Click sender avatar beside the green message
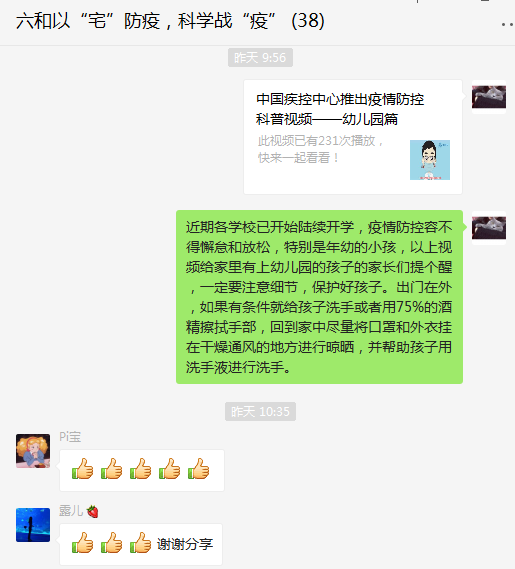 click(489, 228)
